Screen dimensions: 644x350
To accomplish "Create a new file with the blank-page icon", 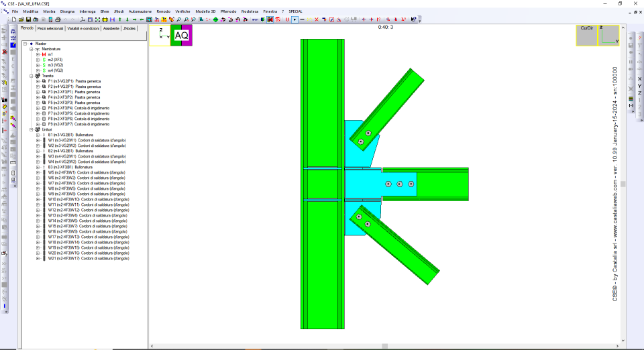I will (x=14, y=19).
